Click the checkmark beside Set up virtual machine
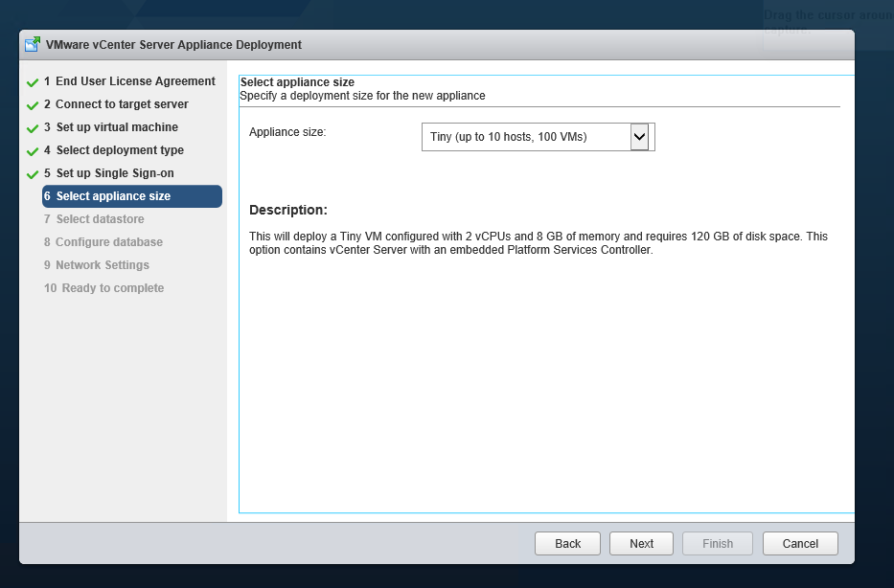This screenshot has height=588, width=894. click(33, 128)
